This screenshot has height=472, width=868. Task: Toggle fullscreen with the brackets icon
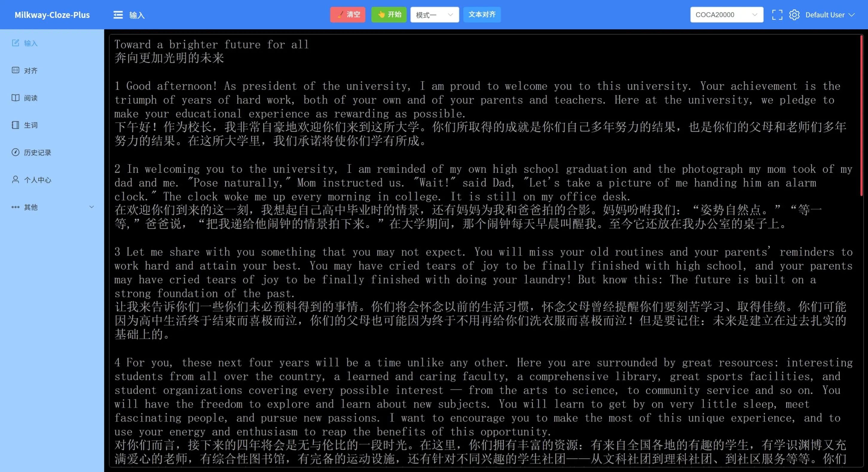(777, 15)
